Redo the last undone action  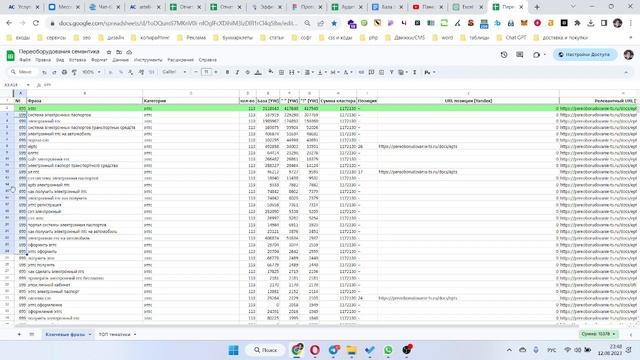tap(54, 72)
